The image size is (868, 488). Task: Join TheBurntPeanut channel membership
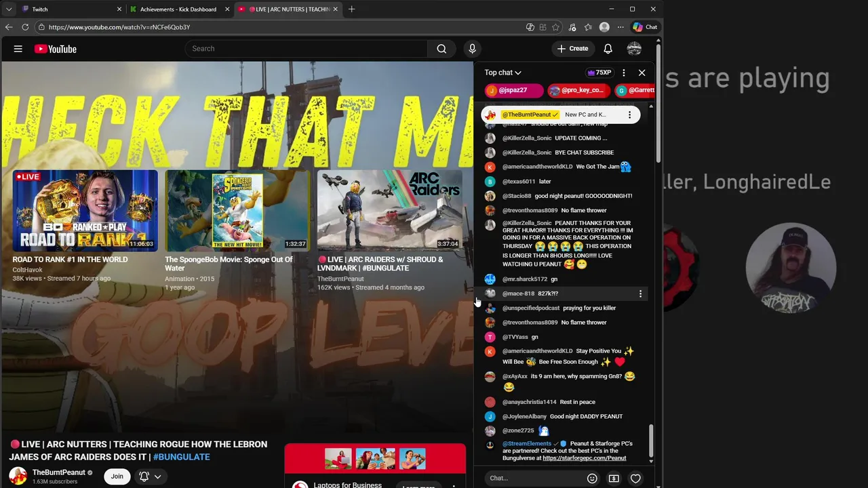(117, 476)
